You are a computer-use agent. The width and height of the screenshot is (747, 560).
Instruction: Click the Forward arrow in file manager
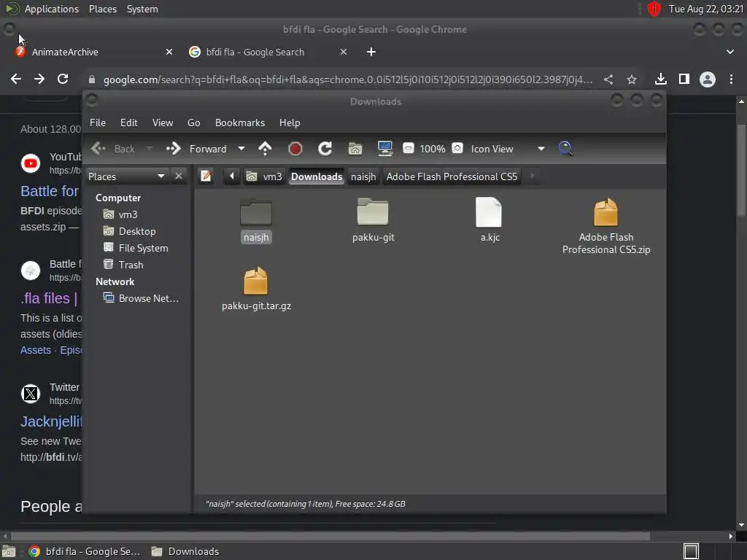(174, 149)
